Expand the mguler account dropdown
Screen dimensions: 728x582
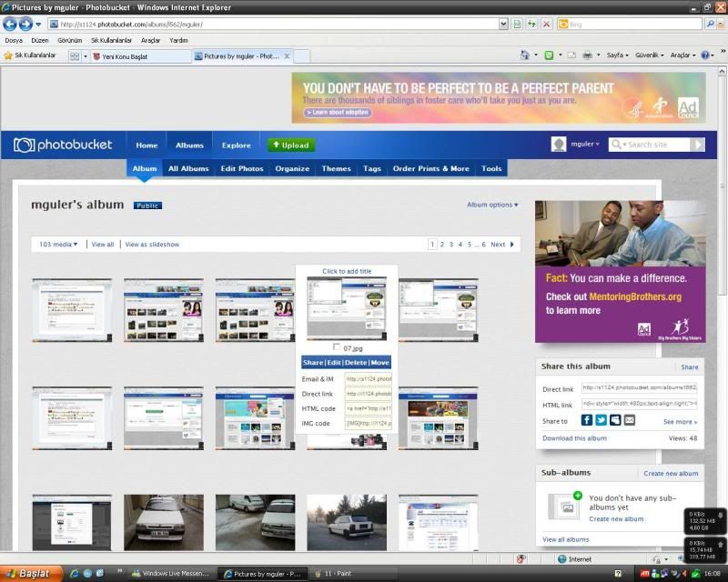click(x=584, y=145)
